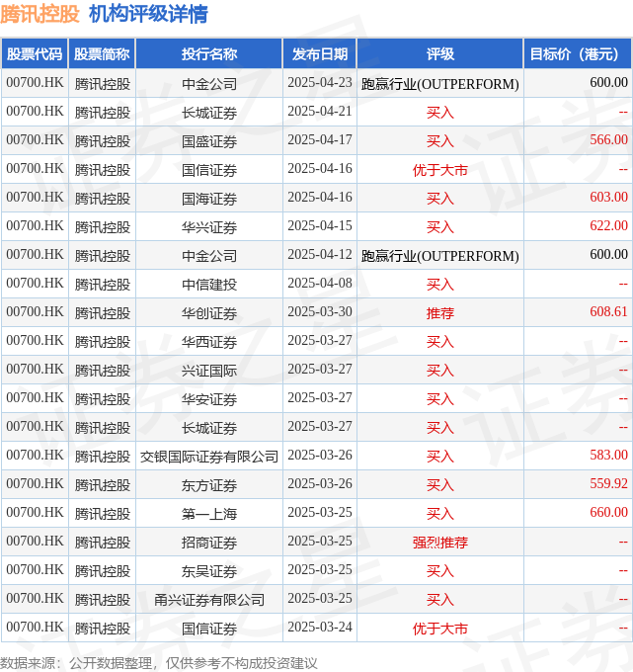
Task: Select the 华安证券 broker cell
Action: pos(209,399)
